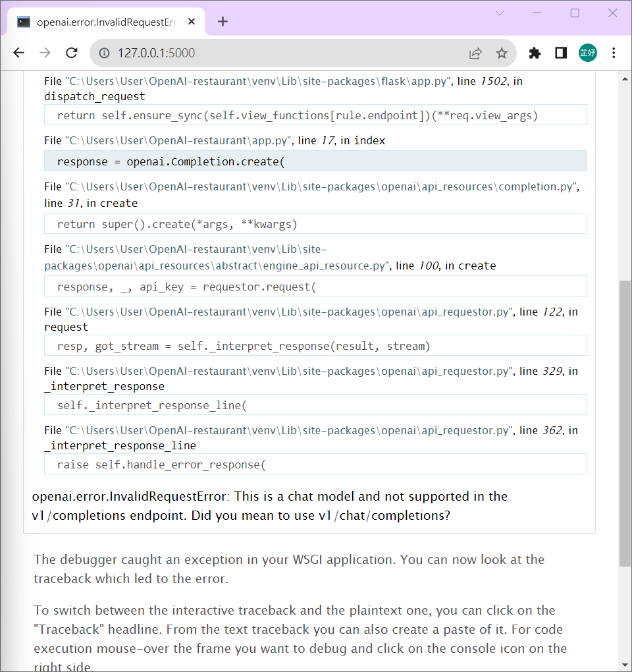Click api_requestor.py line 122 file path

(x=289, y=312)
